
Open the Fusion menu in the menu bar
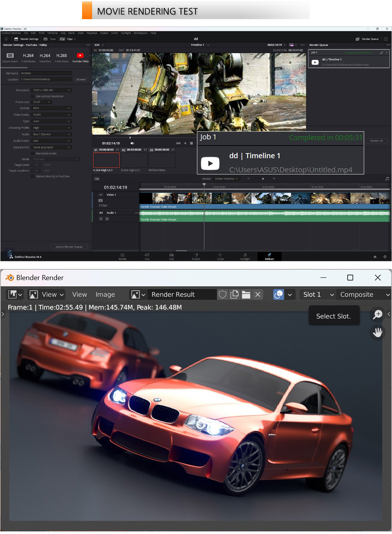104,33
